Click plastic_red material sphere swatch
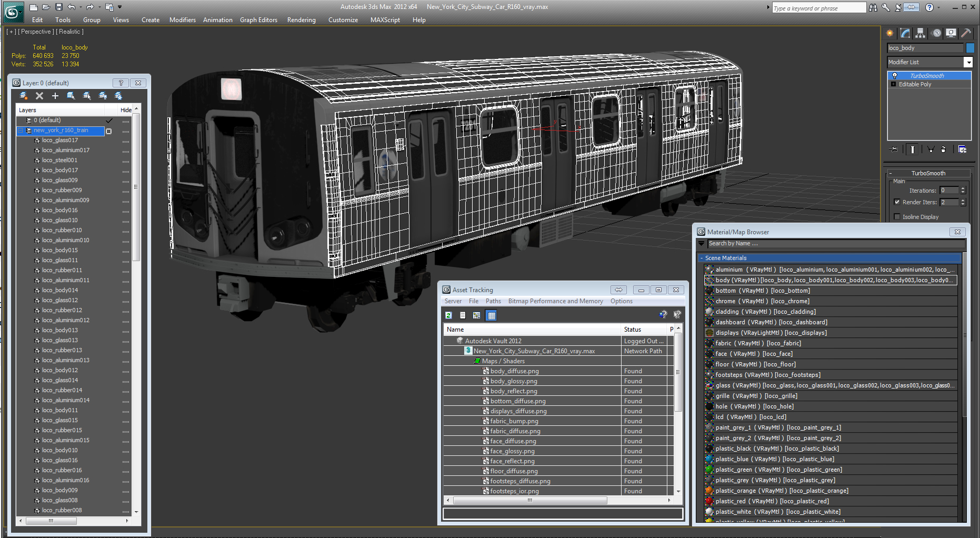 click(x=709, y=501)
